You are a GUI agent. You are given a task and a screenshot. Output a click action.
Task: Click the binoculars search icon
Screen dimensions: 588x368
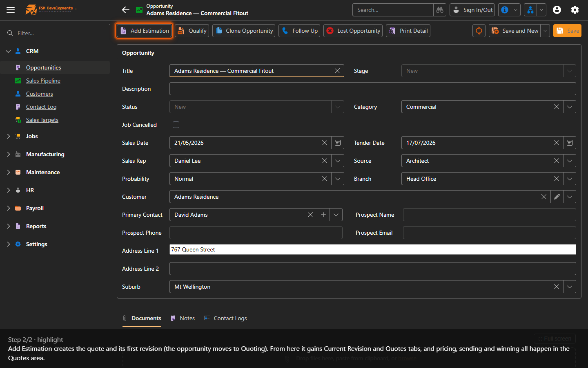point(440,10)
